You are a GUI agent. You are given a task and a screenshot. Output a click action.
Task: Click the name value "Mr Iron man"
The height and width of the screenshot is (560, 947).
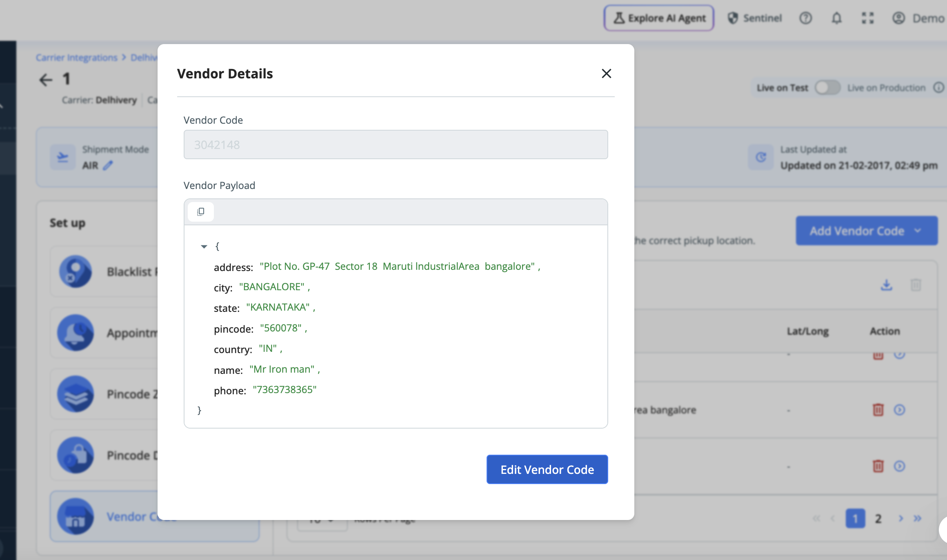(282, 369)
